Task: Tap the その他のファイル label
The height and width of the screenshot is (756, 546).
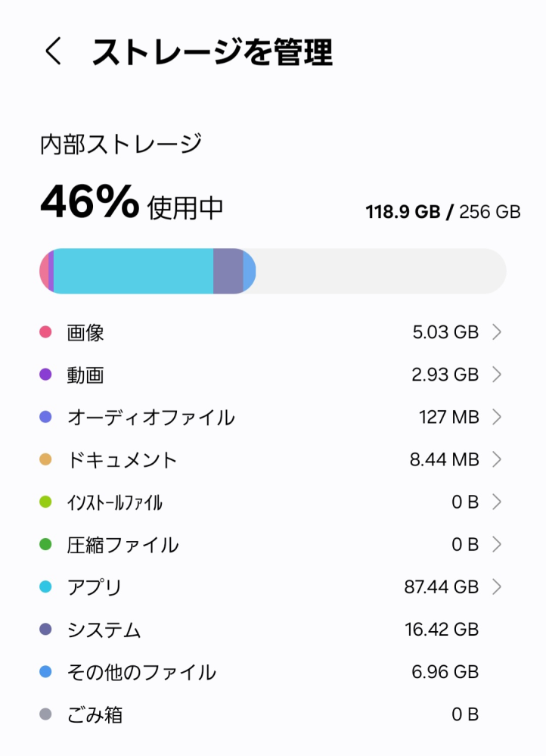Action: click(141, 672)
